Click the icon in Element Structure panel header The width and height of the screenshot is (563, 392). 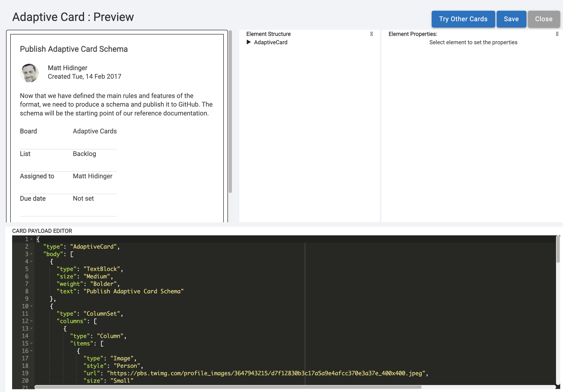click(372, 34)
